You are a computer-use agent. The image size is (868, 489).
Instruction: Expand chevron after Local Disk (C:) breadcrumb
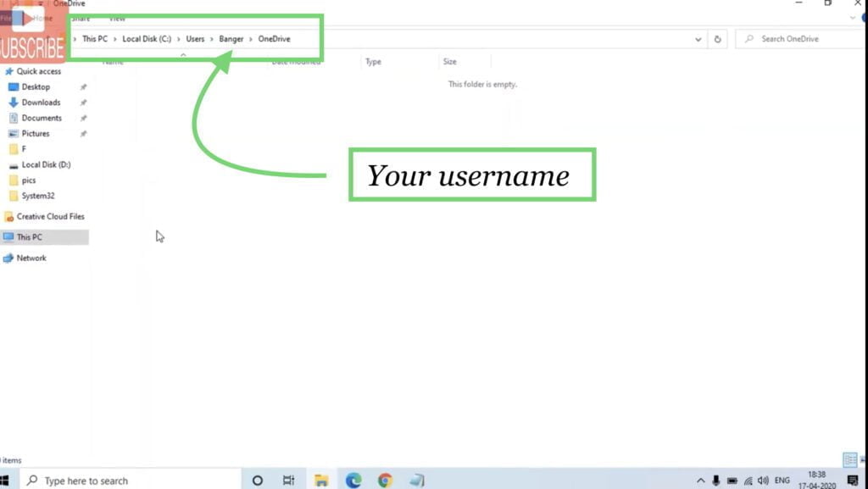[179, 39]
